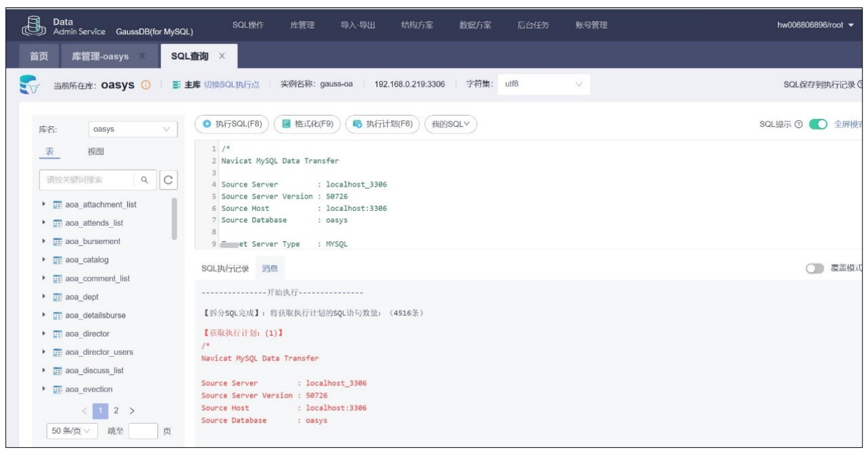Expand the aoa_comment_list tree node
The height and width of the screenshot is (452, 868).
[44, 279]
